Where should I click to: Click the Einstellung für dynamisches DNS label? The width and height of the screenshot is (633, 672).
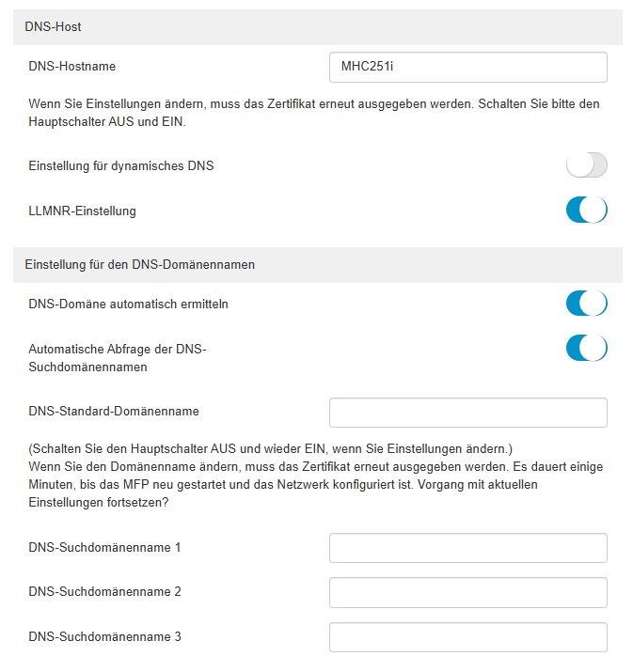[121, 165]
